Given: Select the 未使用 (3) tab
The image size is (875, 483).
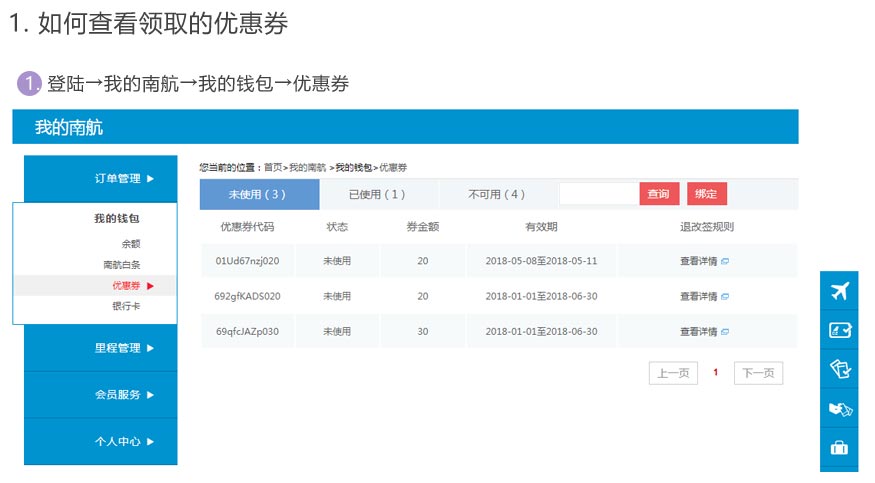Looking at the screenshot, I should (258, 195).
